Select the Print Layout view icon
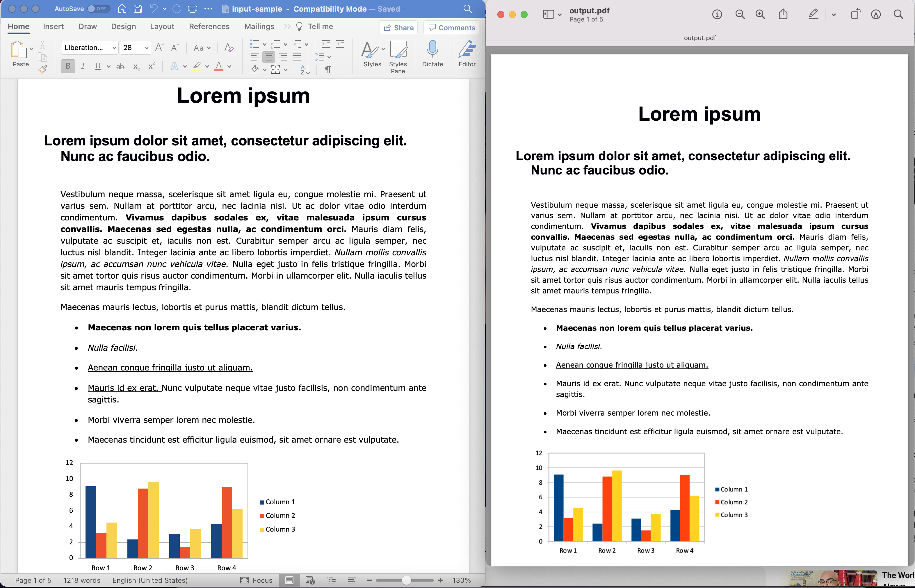 click(289, 580)
